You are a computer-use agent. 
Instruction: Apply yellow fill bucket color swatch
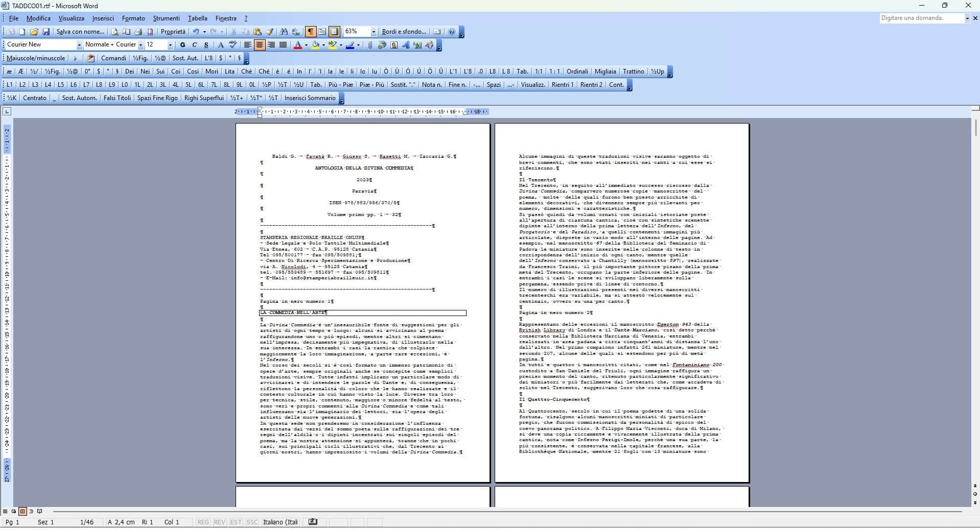(x=315, y=45)
